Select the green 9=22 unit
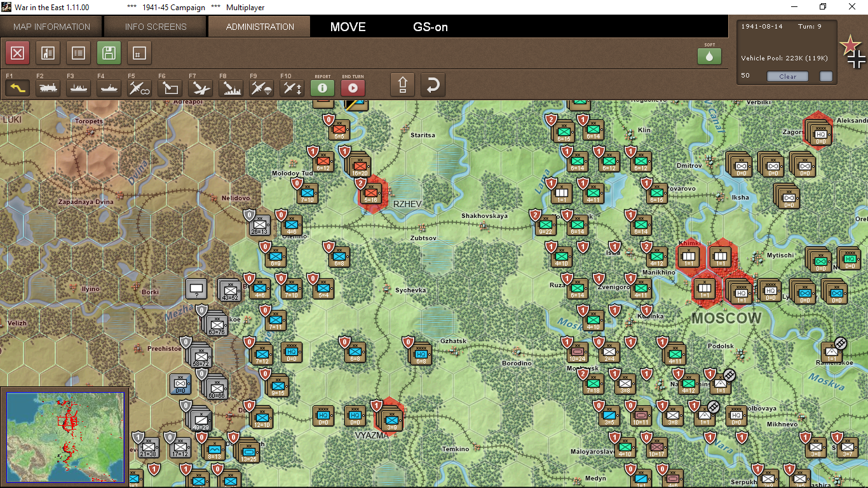 click(546, 225)
